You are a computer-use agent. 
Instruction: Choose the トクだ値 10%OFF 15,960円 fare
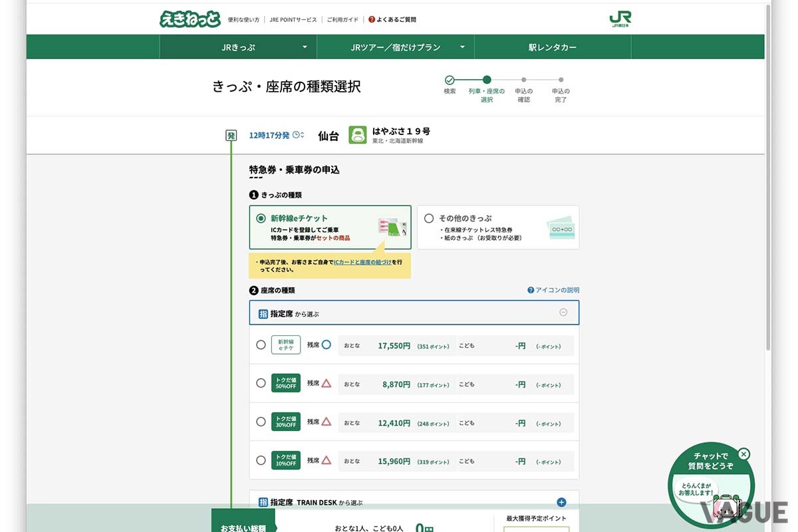tap(261, 460)
